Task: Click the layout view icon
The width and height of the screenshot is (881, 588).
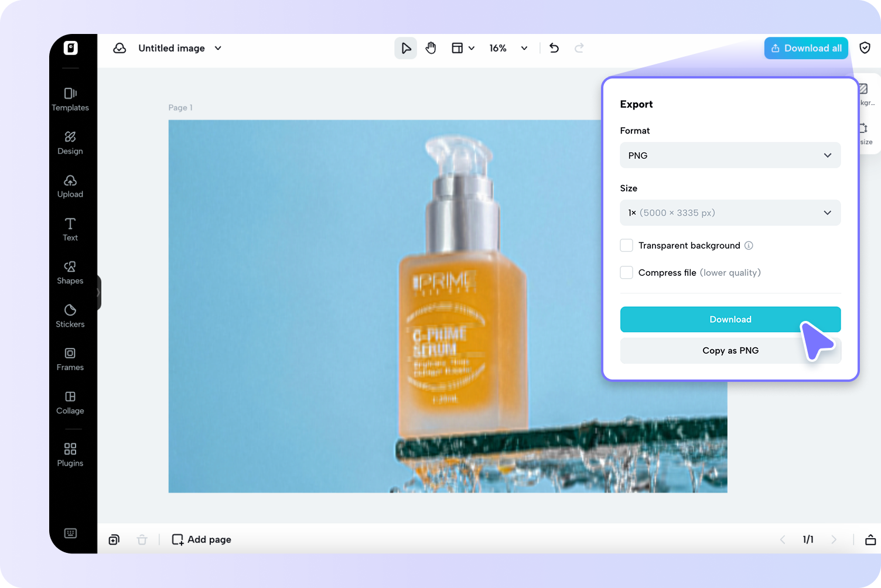Action: click(457, 48)
